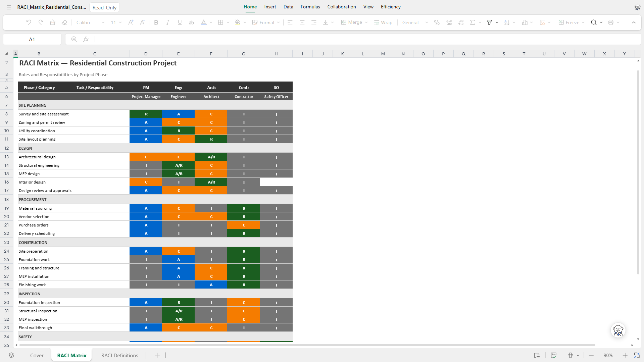Toggle Wrap text
The width and height of the screenshot is (644, 362).
383,22
